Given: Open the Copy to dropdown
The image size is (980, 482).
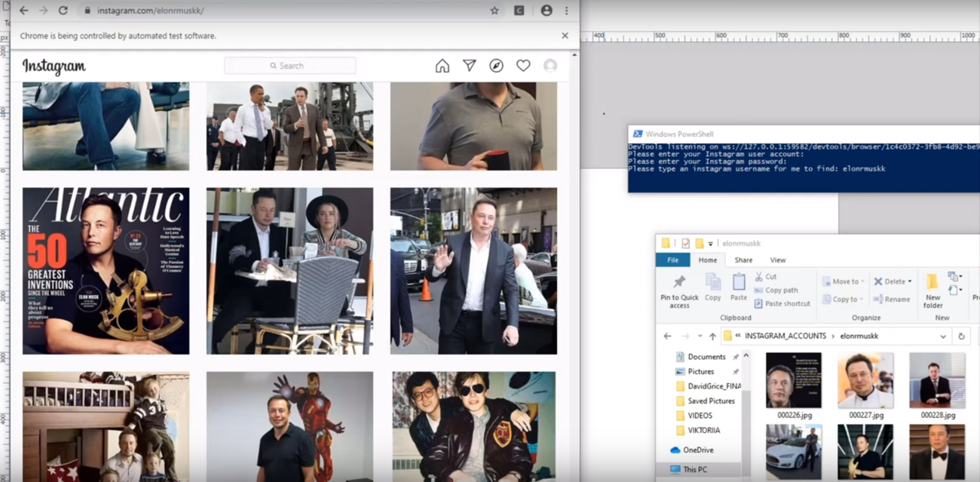Looking at the screenshot, I should 843,299.
